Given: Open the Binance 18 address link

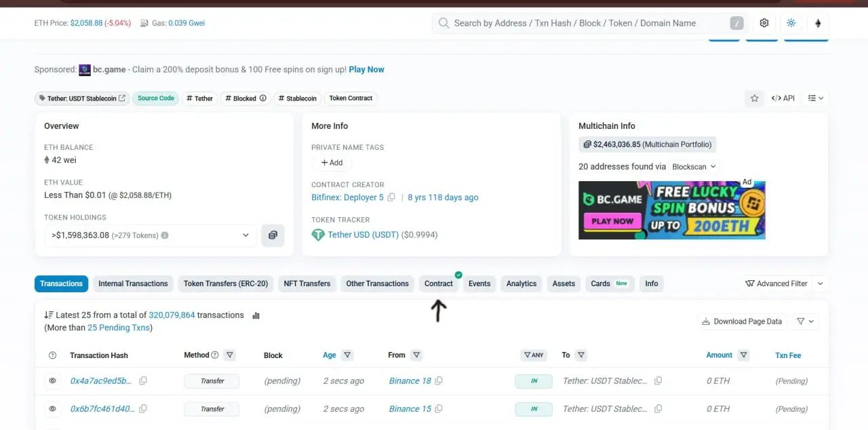Looking at the screenshot, I should tap(410, 381).
